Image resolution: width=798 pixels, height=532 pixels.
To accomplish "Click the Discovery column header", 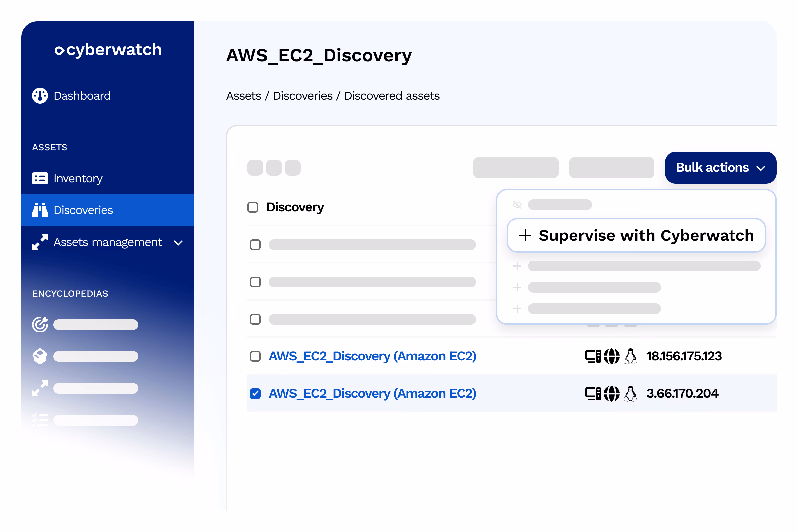I will point(295,207).
